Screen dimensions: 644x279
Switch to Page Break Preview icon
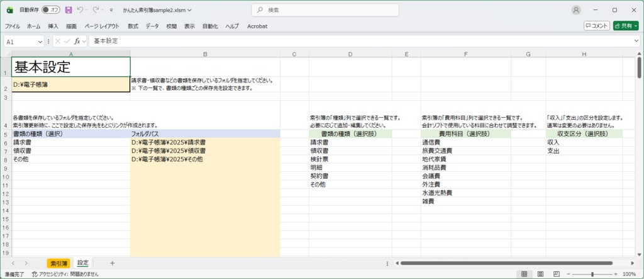coord(556,274)
